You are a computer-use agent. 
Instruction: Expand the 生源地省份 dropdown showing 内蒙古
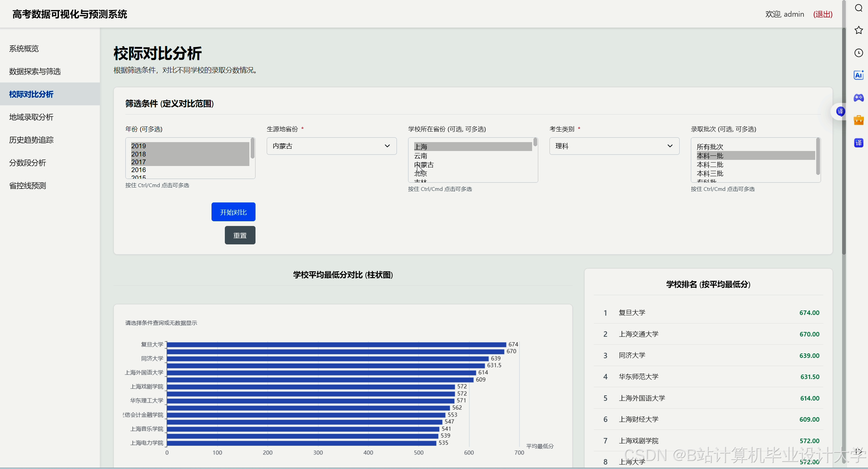coord(331,146)
